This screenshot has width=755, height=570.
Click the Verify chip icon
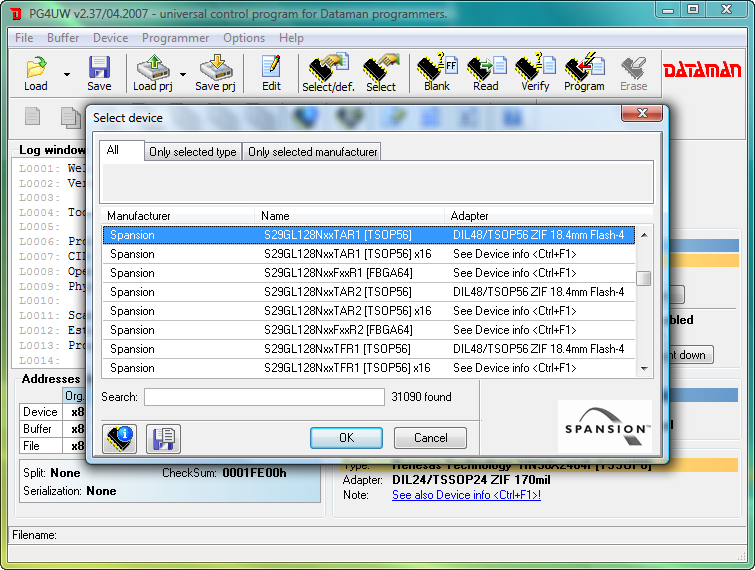534,72
